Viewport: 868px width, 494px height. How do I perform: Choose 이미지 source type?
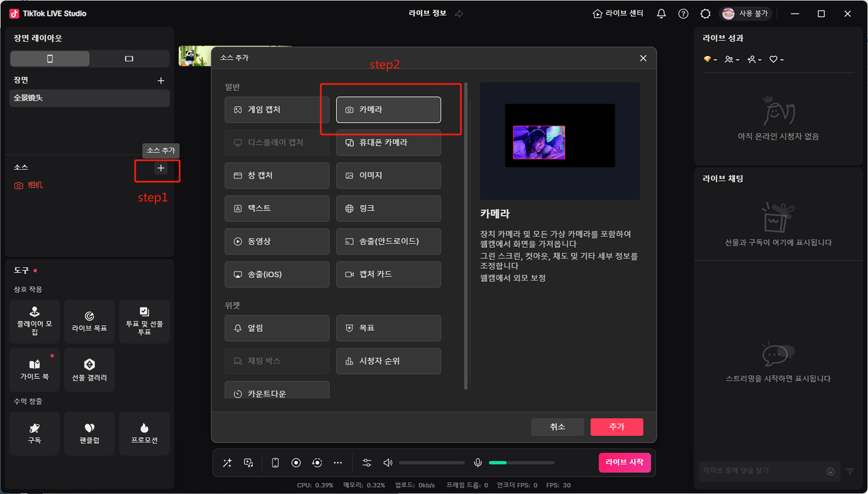(x=389, y=175)
